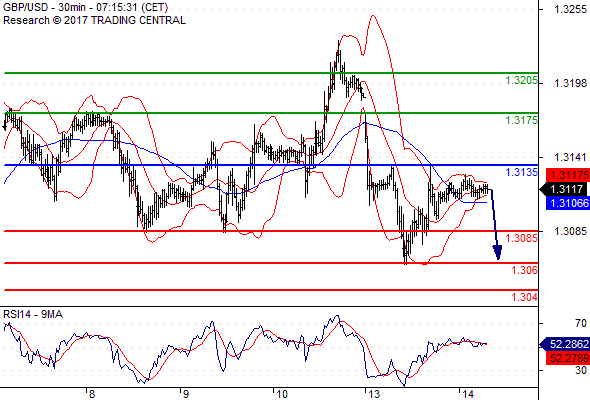
Task: Click date marker 13 on the time axis
Action: point(374,394)
